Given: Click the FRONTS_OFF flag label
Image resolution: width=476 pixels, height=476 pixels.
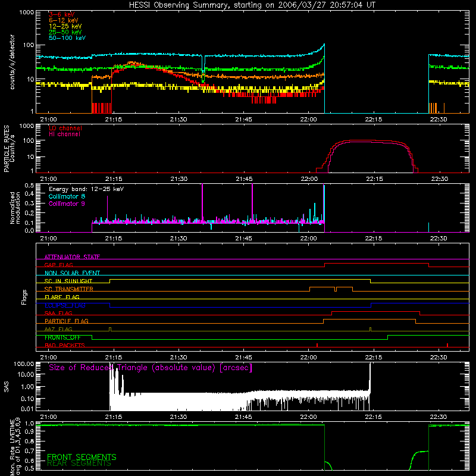Looking at the screenshot, I should tap(62, 337).
